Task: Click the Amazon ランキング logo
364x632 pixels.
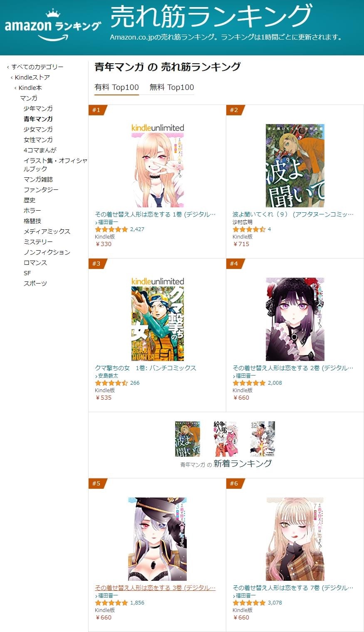Action: click(x=53, y=25)
